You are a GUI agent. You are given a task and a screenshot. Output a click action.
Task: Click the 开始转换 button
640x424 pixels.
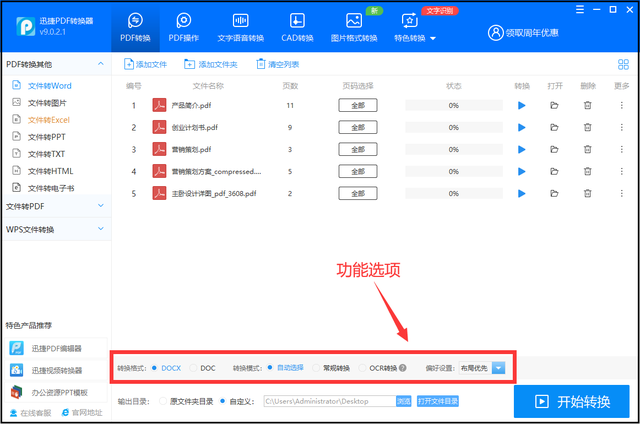[571, 402]
